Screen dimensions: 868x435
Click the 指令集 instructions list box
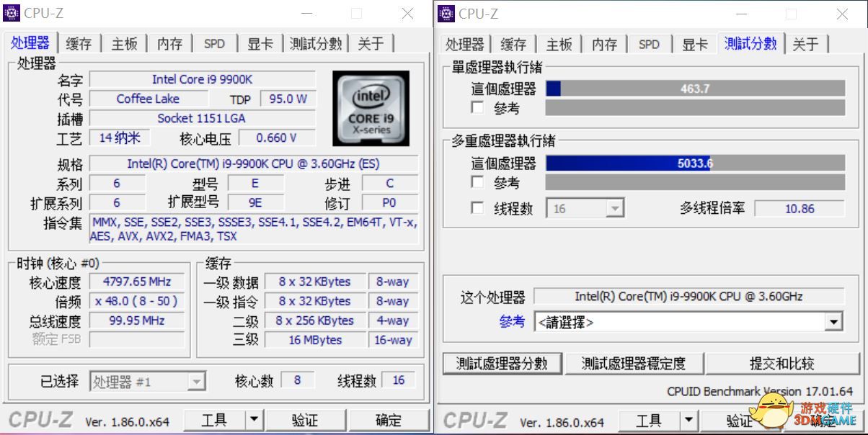click(x=253, y=229)
